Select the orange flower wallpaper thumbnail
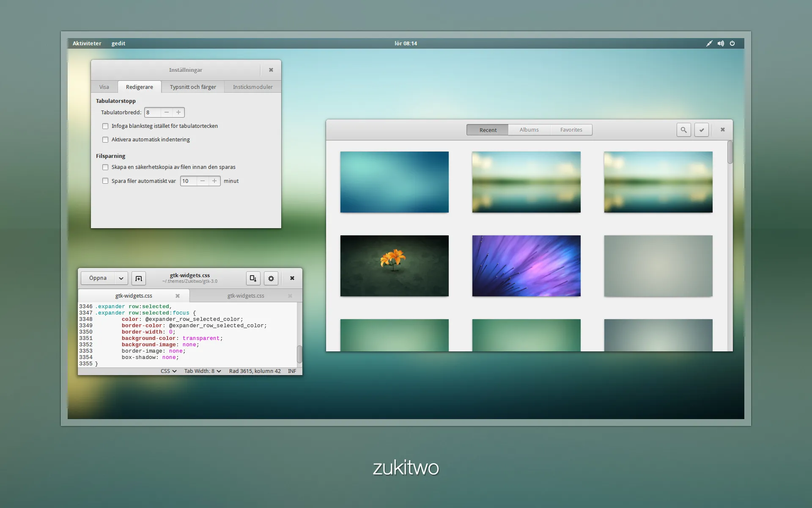This screenshot has width=812, height=508. point(394,266)
